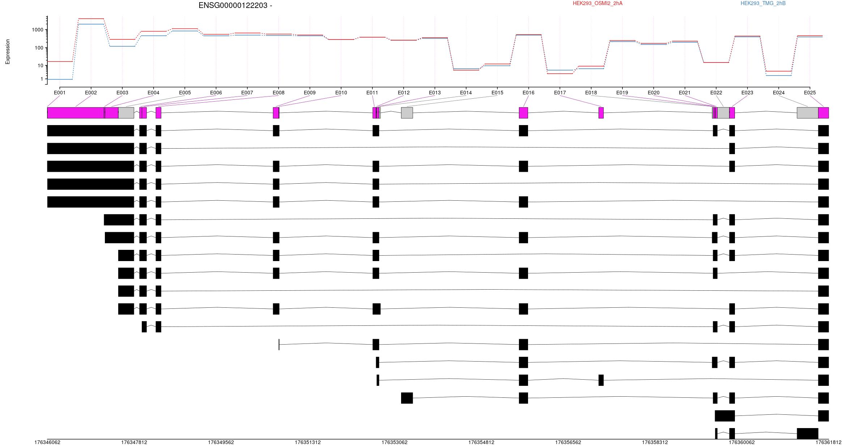The width and height of the screenshot is (868, 448).
Task: Click exon label E006
Action: [x=216, y=93]
